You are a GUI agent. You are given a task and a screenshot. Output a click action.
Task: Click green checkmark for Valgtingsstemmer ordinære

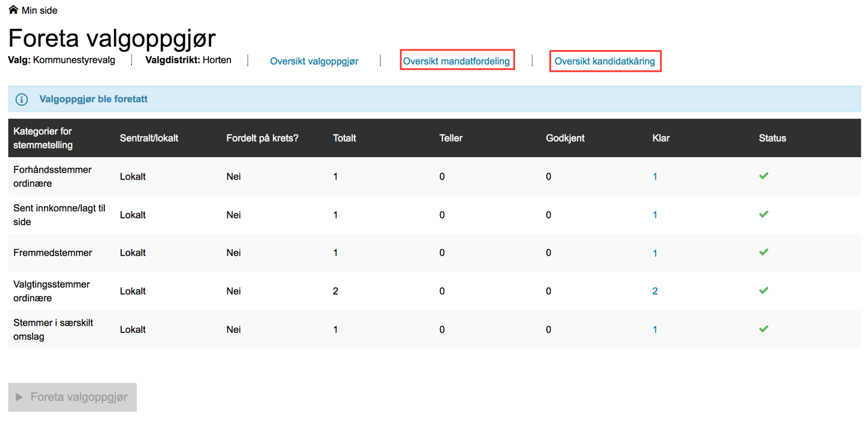764,290
